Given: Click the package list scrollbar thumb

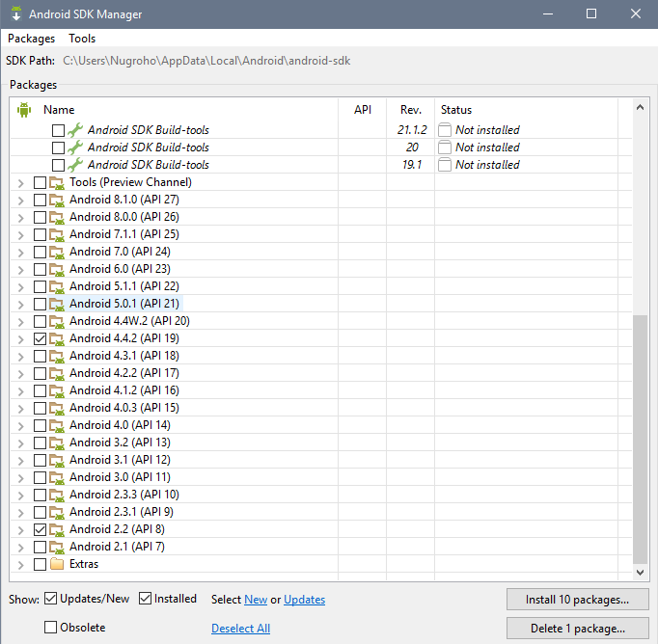Looking at the screenshot, I should (640, 439).
